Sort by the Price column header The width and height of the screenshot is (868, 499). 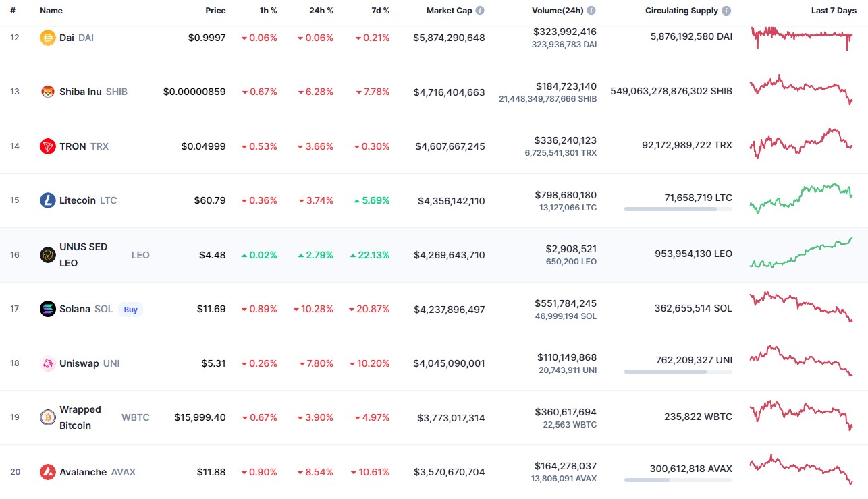coord(216,11)
